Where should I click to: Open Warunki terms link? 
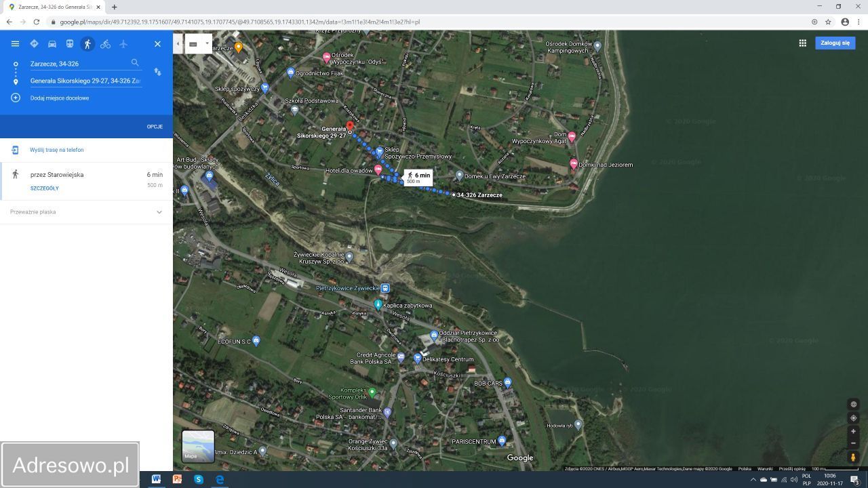pyautogui.click(x=765, y=468)
